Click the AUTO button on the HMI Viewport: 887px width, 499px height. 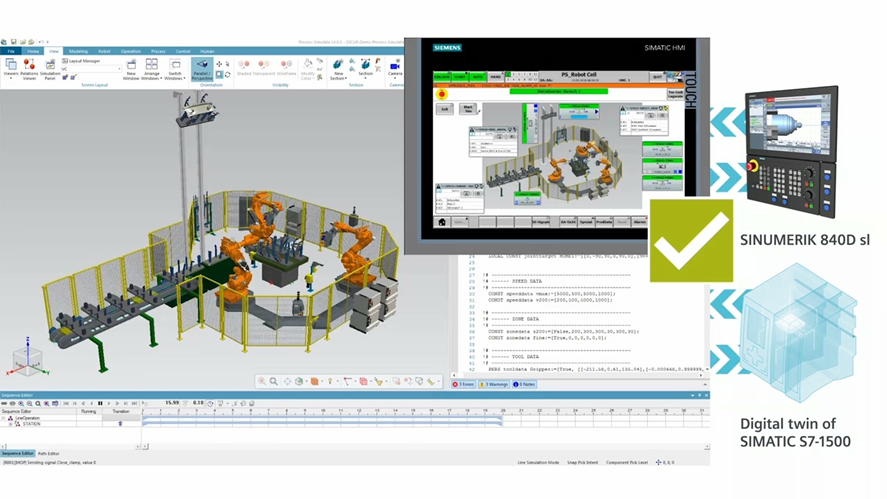pyautogui.click(x=478, y=76)
